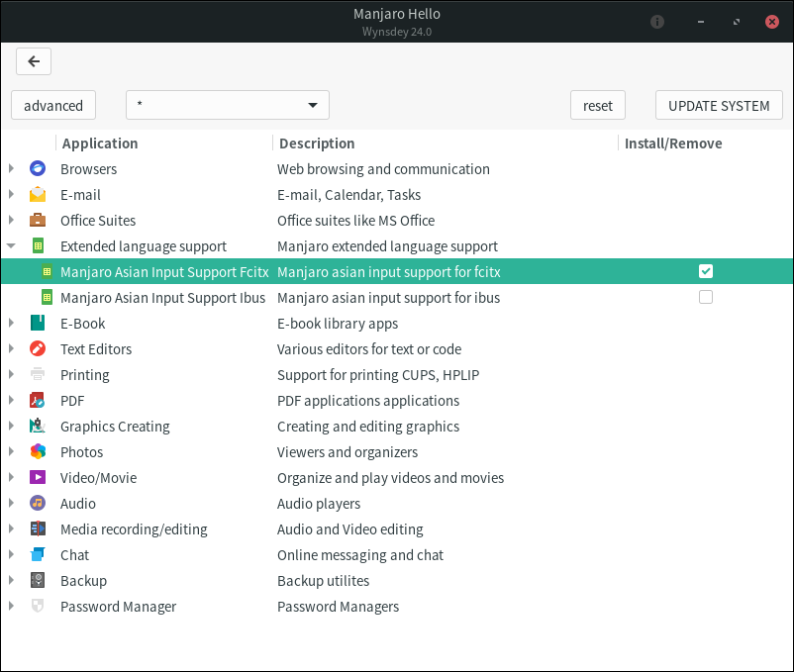Image resolution: width=794 pixels, height=672 pixels.
Task: Expand the Password Manager category
Action: tap(11, 606)
